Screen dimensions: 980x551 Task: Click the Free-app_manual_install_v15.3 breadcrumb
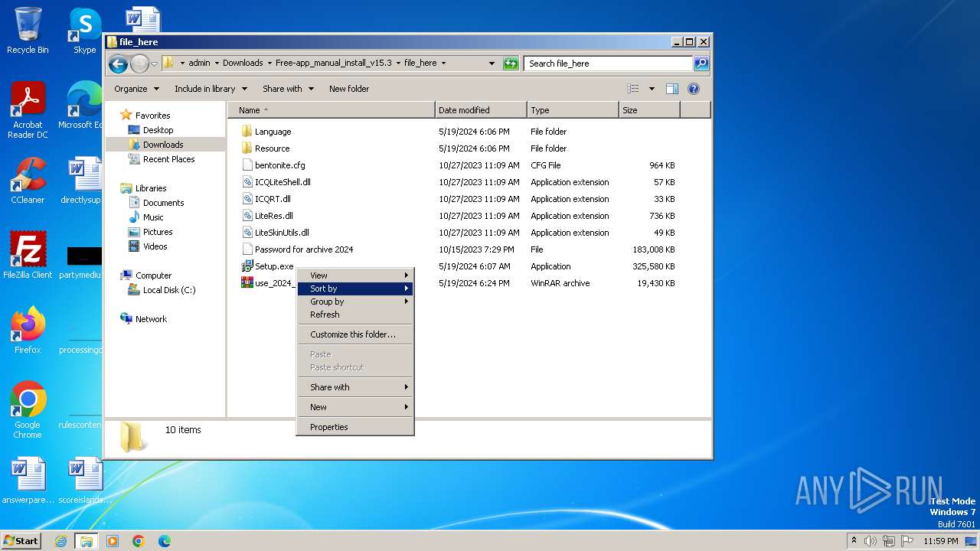click(333, 64)
